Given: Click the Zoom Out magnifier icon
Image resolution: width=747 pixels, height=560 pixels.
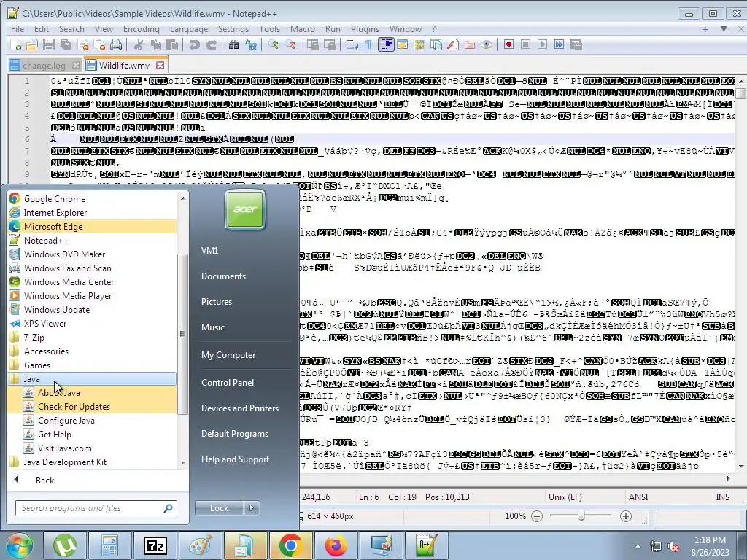Looking at the screenshot, I should click(290, 44).
